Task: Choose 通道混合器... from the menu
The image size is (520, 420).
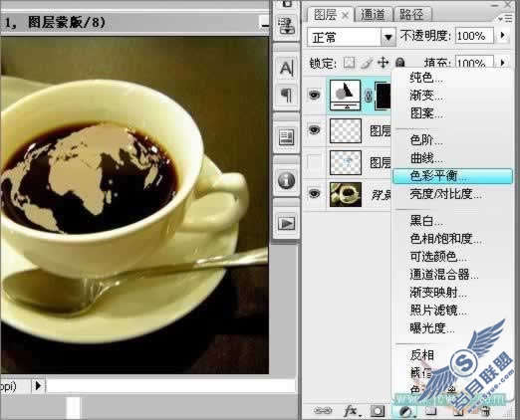Action: pyautogui.click(x=444, y=275)
